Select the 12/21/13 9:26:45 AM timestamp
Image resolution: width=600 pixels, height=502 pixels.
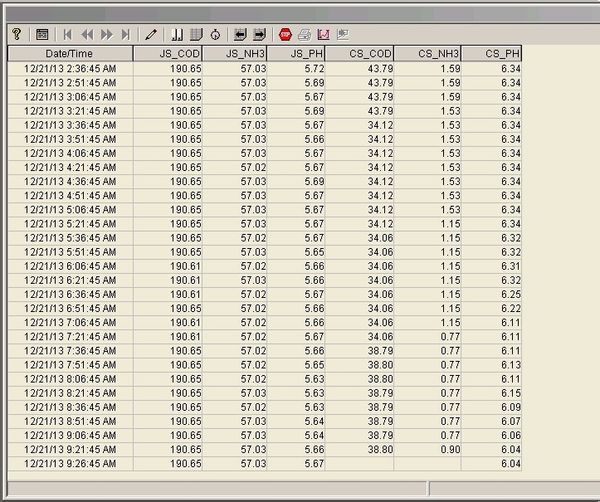pyautogui.click(x=70, y=464)
